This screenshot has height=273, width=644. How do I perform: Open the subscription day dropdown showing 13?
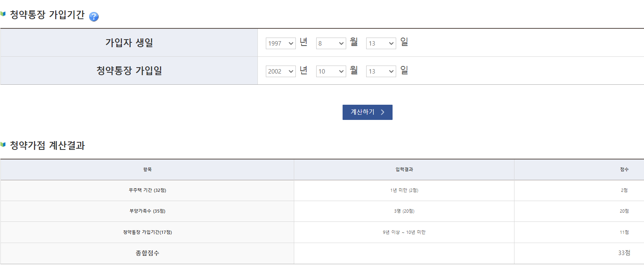click(x=381, y=71)
